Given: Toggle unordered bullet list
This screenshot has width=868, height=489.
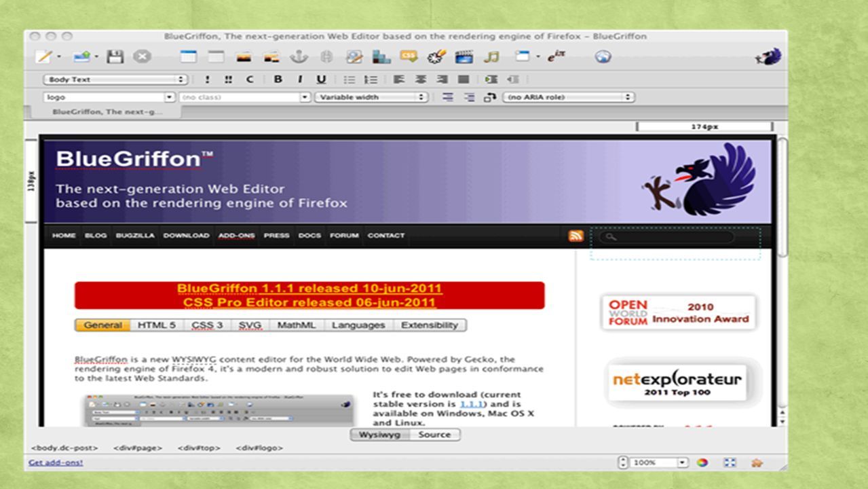Looking at the screenshot, I should pyautogui.click(x=350, y=79).
